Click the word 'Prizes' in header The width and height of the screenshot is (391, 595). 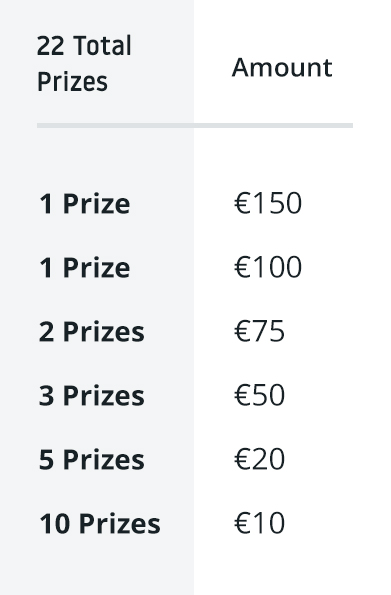(x=73, y=82)
